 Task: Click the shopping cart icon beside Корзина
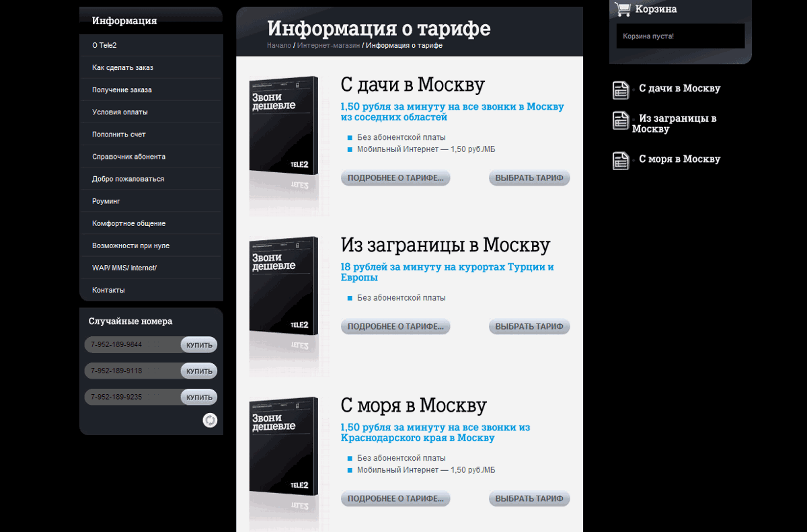(623, 9)
